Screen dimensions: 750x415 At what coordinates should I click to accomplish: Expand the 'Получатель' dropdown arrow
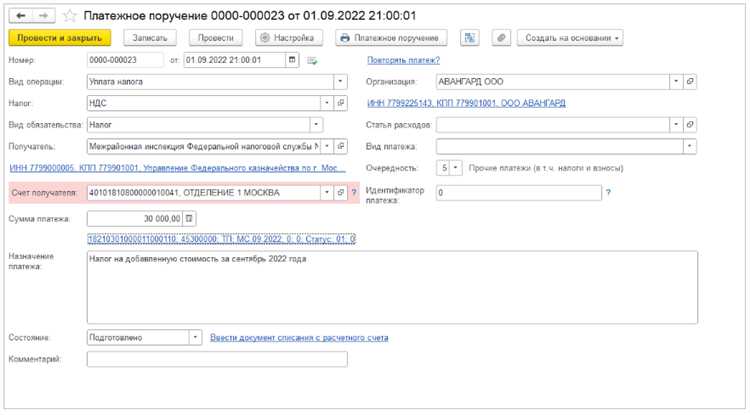tap(327, 146)
